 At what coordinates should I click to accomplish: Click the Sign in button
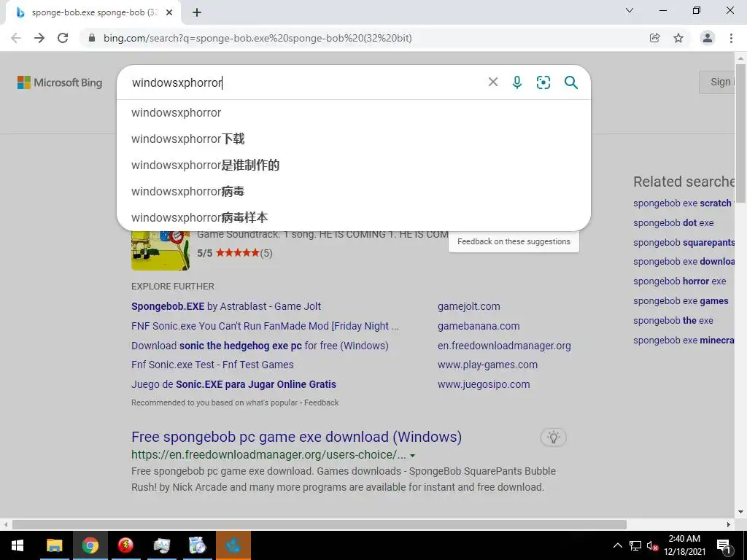[717, 82]
